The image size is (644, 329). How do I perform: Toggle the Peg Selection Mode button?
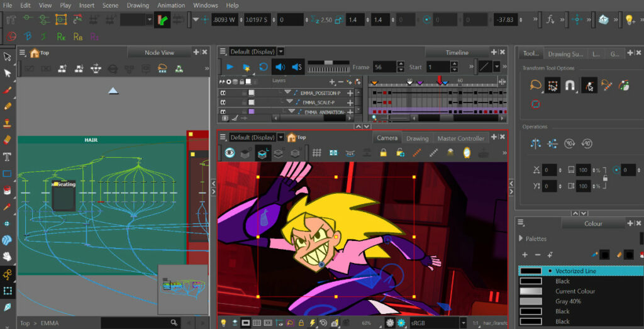pos(589,85)
